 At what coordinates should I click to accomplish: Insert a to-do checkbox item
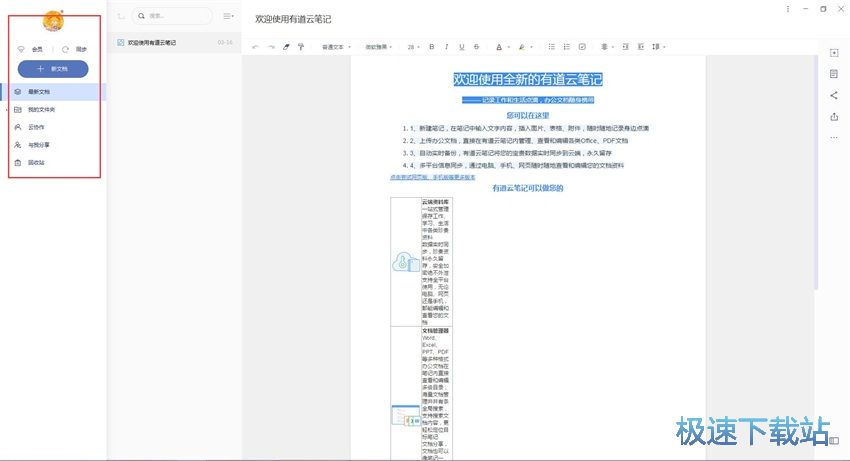[x=582, y=47]
